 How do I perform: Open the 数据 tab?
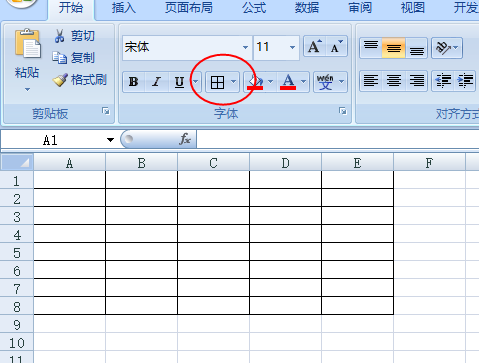pos(307,8)
